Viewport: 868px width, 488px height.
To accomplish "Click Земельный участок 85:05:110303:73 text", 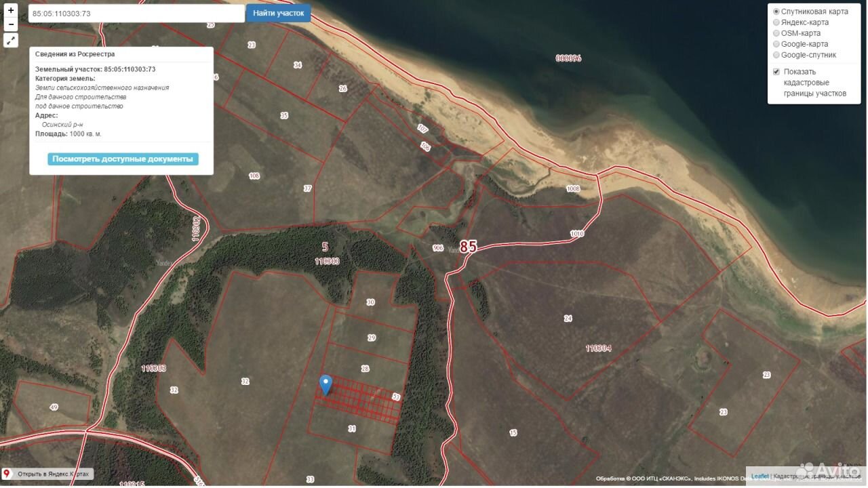I will 96,69.
